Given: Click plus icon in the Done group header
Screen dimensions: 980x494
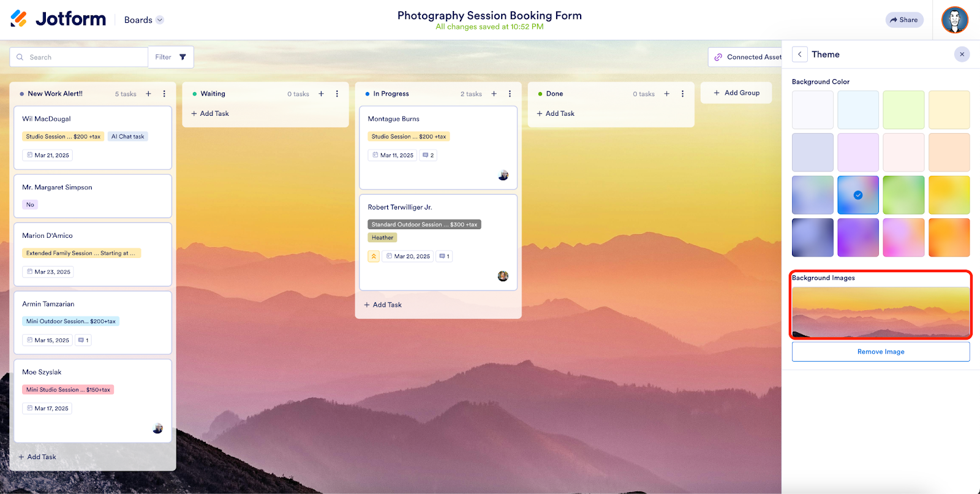Looking at the screenshot, I should click(x=666, y=94).
